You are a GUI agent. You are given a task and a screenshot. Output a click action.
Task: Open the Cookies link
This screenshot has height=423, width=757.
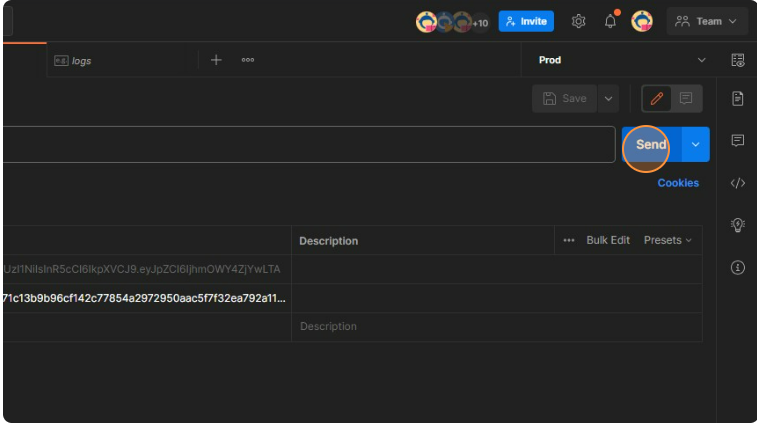678,183
